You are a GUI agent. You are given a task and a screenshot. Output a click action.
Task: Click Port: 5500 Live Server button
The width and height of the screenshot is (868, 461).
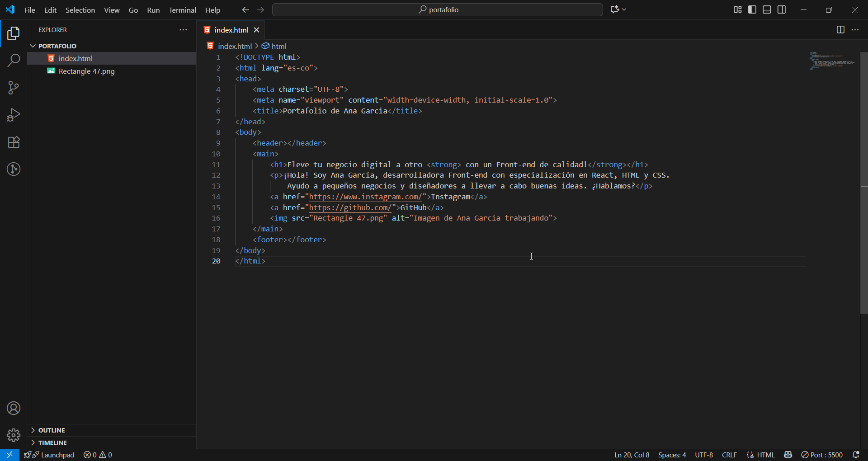click(x=822, y=455)
